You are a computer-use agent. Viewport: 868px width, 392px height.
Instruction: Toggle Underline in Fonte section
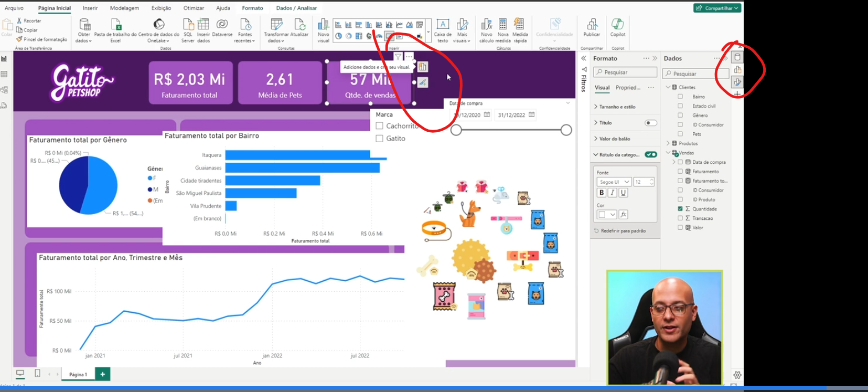(623, 193)
